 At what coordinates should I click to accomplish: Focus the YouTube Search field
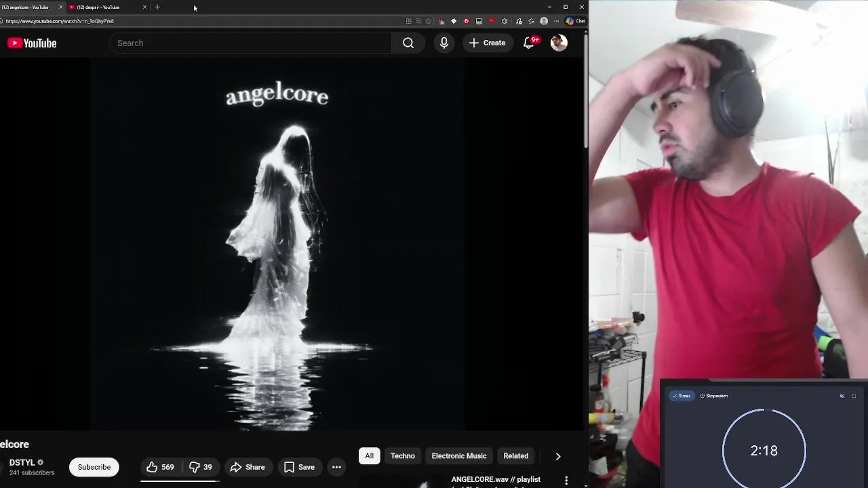coord(250,43)
